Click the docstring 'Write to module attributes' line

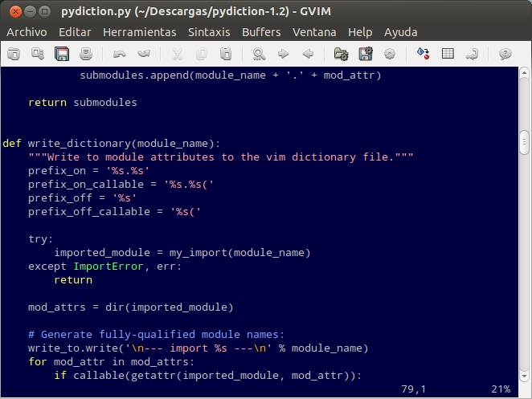pos(221,157)
